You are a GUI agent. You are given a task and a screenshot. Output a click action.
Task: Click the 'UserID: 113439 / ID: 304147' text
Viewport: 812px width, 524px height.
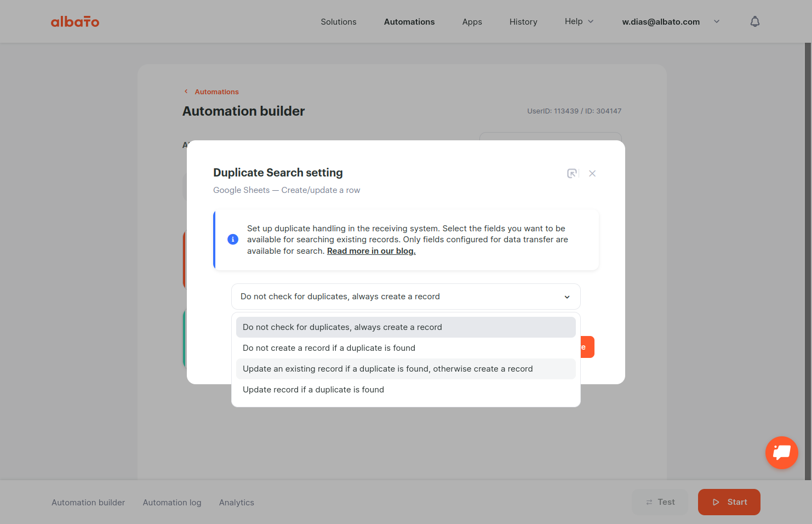tap(574, 111)
